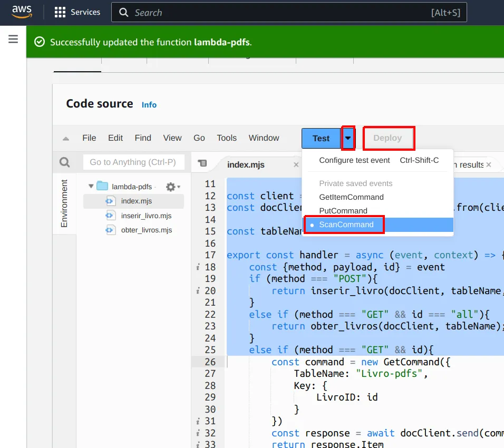
Task: Open the Edit menu
Action: (115, 138)
